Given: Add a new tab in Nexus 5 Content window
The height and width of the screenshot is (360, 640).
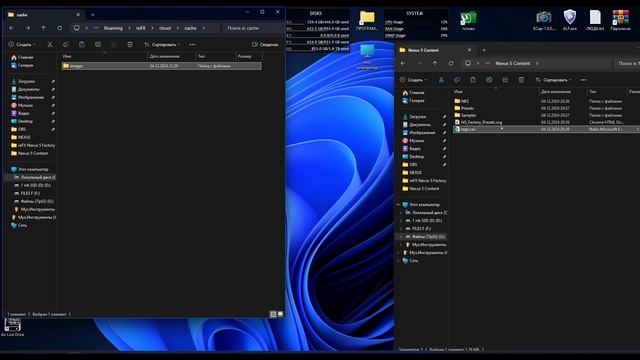Looking at the screenshot, I should pyautogui.click(x=484, y=50).
